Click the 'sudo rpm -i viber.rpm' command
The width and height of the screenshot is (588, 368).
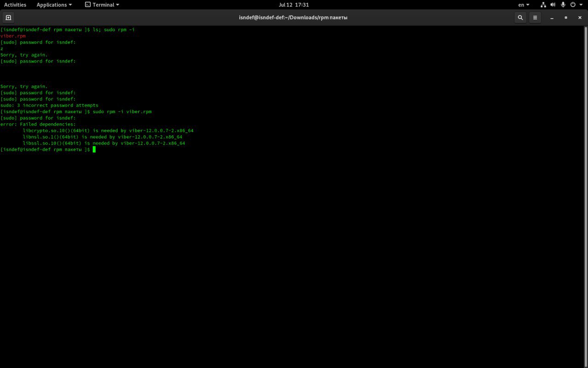pos(122,112)
